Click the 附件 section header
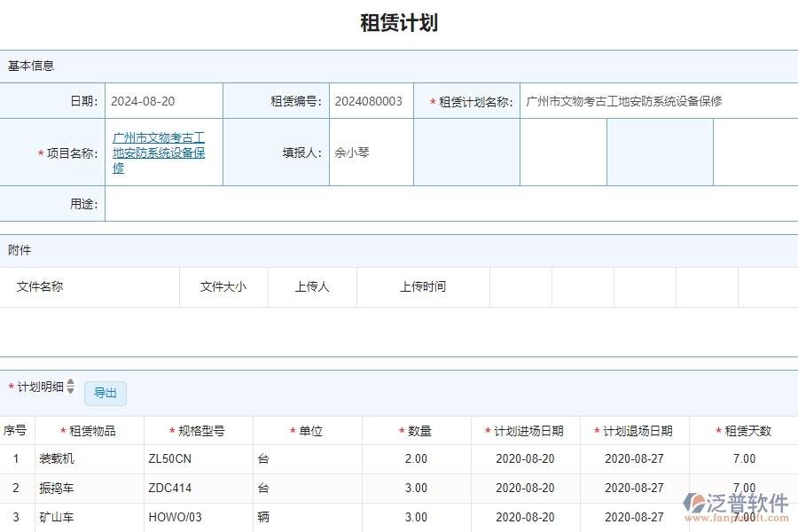 (20, 250)
